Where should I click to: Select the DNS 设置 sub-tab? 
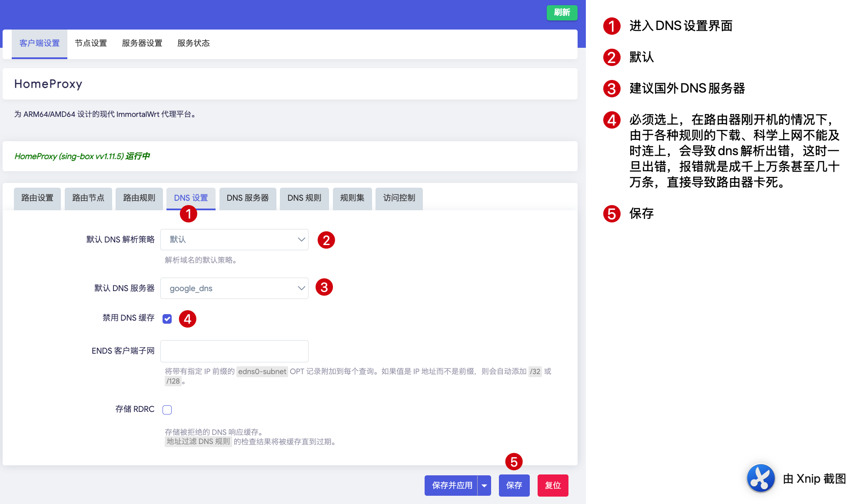pyautogui.click(x=191, y=198)
